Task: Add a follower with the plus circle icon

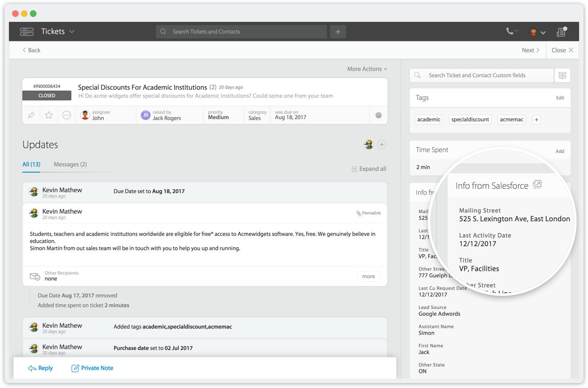Action: point(382,144)
